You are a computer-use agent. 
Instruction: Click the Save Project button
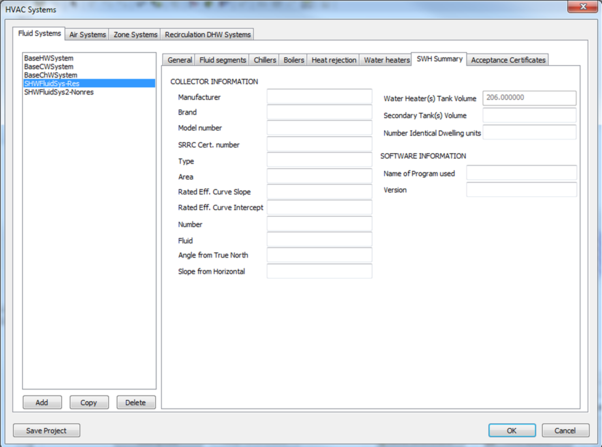click(x=48, y=430)
